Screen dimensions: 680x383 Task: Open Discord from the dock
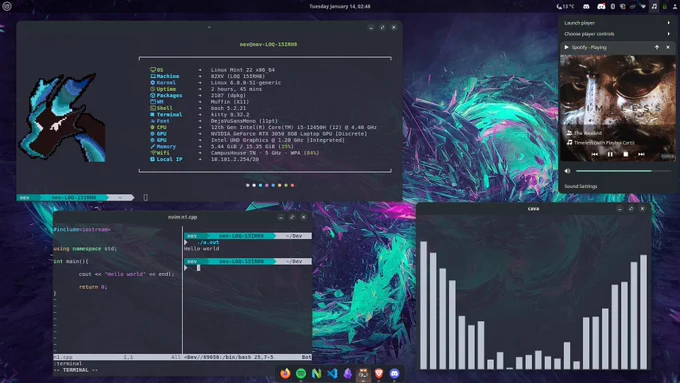(394, 373)
